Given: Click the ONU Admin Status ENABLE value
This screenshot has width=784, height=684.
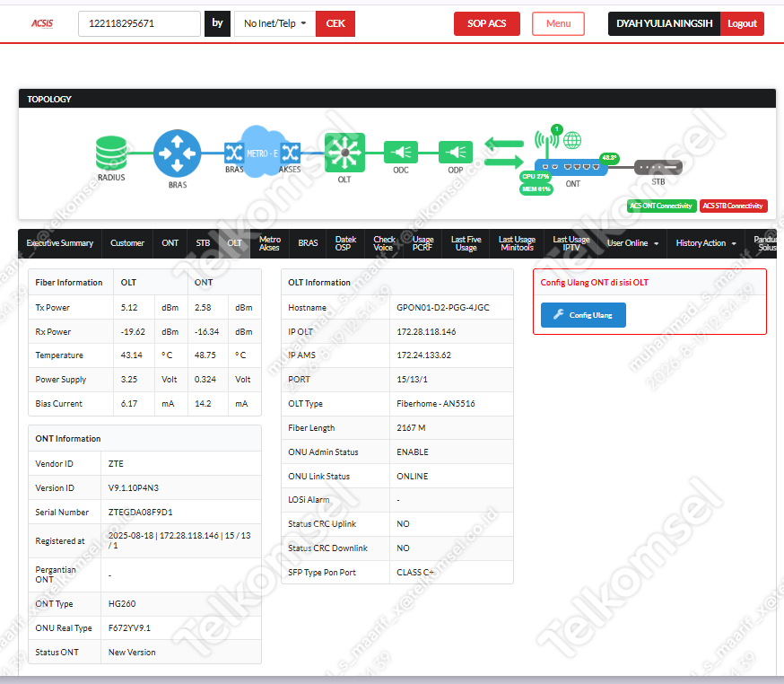Looking at the screenshot, I should [412, 452].
